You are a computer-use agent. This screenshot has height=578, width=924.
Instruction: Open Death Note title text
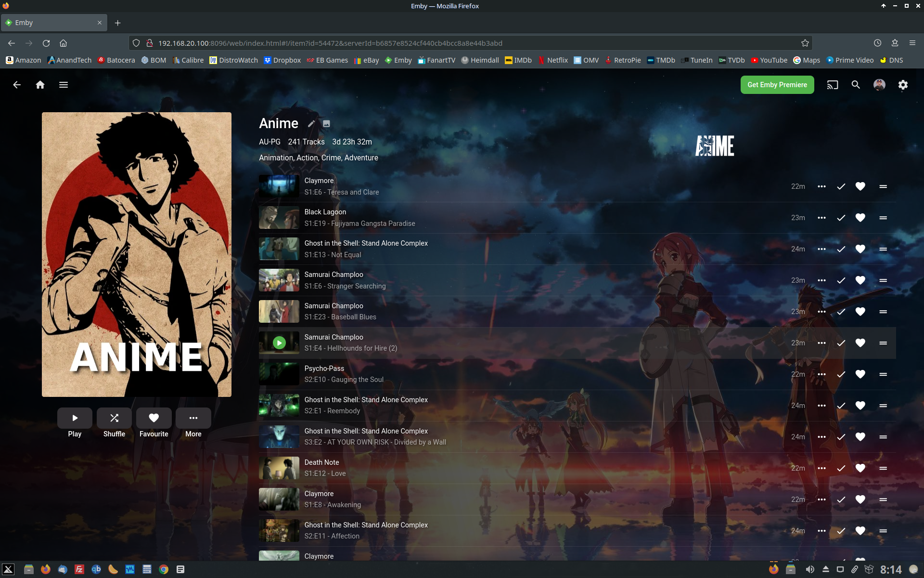321,462
